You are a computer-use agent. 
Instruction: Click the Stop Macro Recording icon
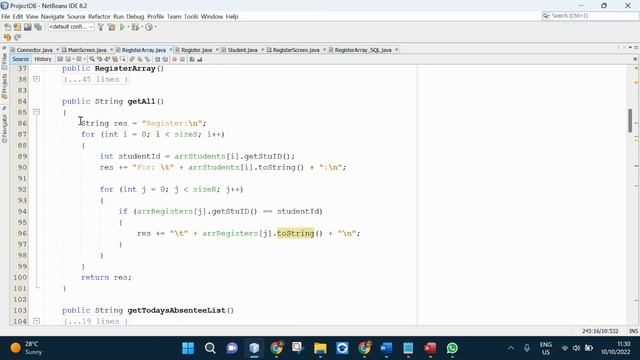click(x=183, y=59)
